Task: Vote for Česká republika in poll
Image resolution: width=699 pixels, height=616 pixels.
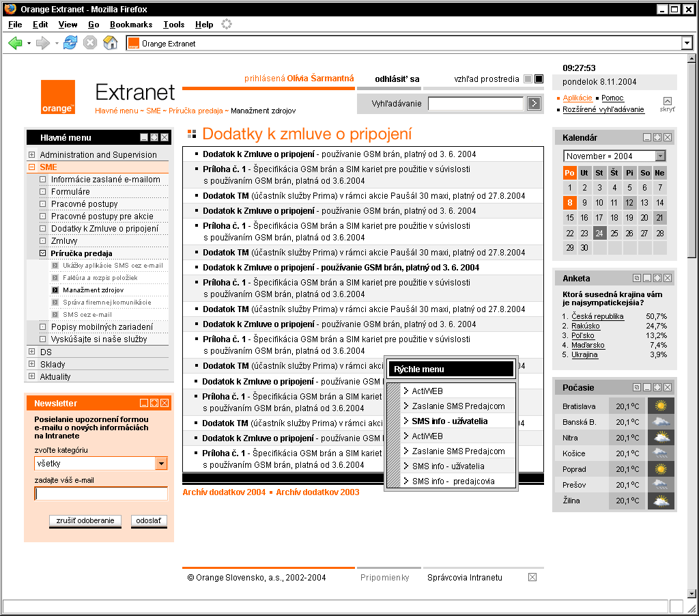Action: coord(597,316)
